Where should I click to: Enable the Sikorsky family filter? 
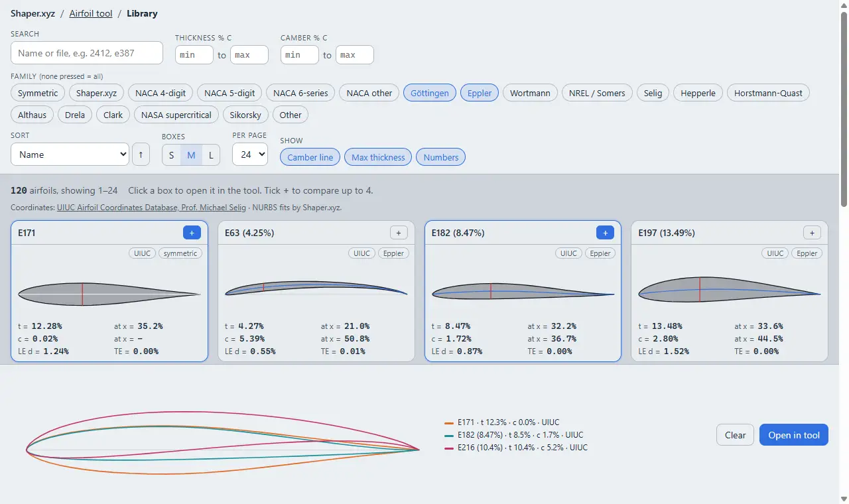[x=245, y=115]
